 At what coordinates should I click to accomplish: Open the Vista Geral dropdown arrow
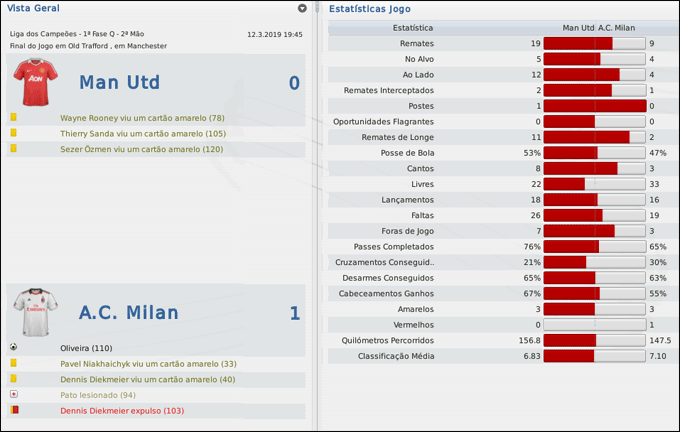(x=303, y=8)
